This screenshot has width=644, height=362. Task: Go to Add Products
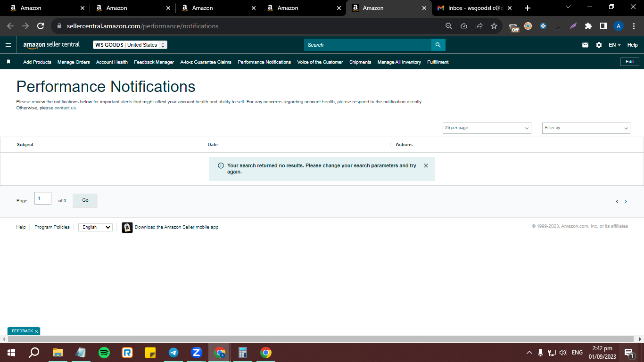pos(37,62)
